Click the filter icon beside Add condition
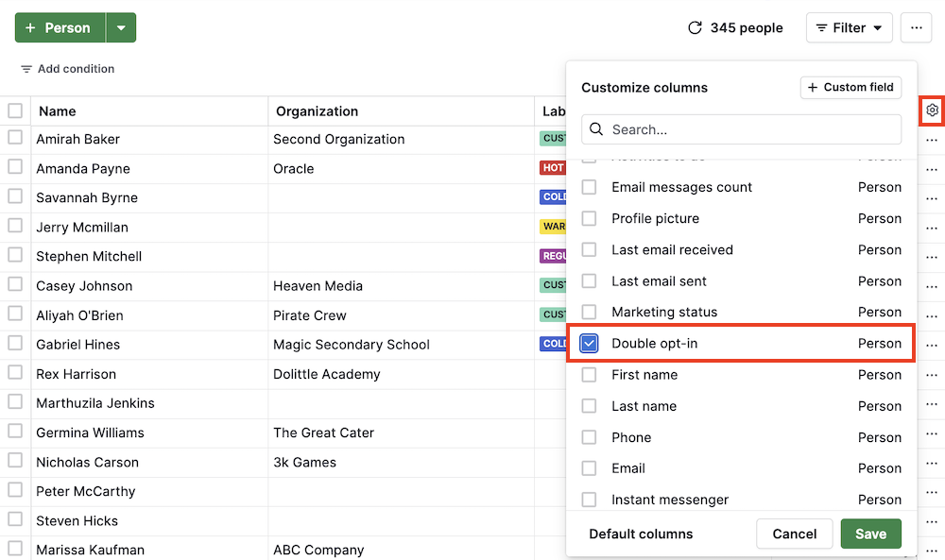The image size is (945, 560). 26,69
